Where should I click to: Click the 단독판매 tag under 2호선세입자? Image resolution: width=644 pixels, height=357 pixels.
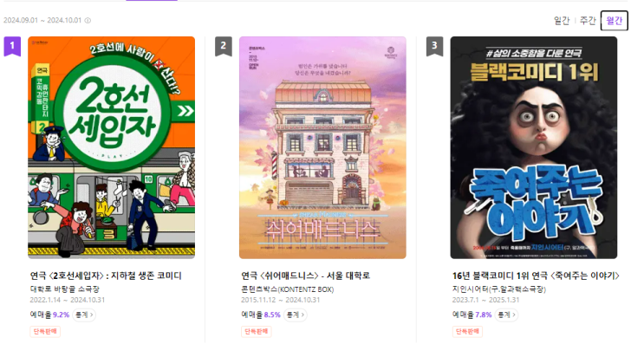[45, 332]
